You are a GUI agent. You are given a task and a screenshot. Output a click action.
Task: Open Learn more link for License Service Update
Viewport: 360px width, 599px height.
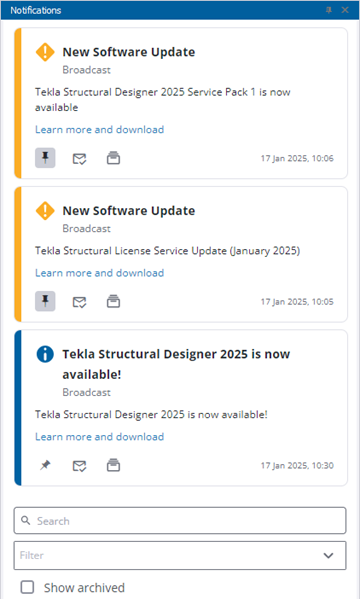tap(99, 273)
